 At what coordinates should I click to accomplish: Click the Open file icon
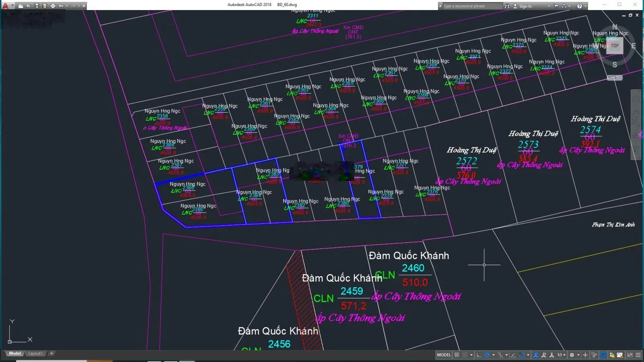point(29,6)
